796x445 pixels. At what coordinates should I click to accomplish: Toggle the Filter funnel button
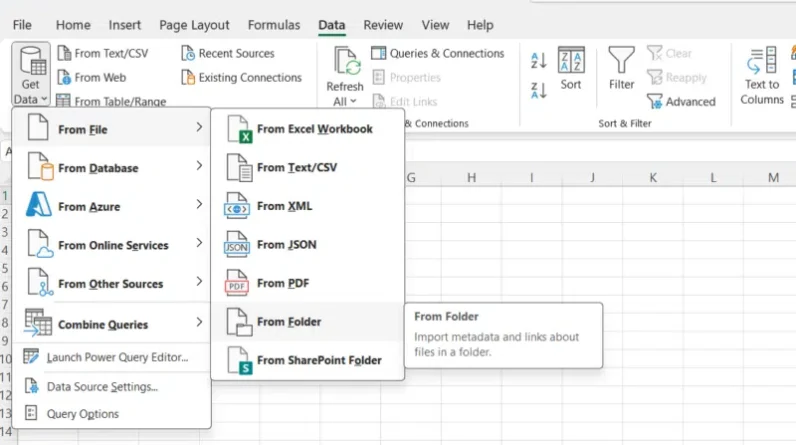621,69
